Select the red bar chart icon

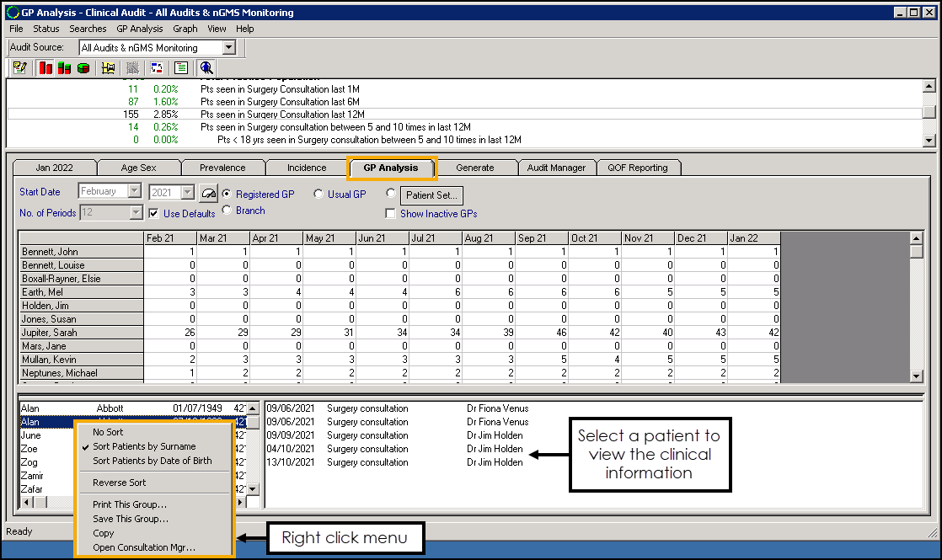click(x=45, y=68)
